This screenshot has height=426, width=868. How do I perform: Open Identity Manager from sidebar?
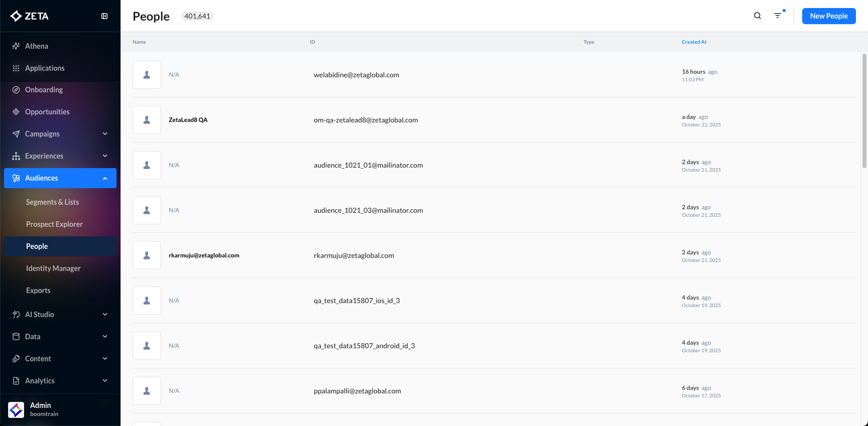pos(53,268)
